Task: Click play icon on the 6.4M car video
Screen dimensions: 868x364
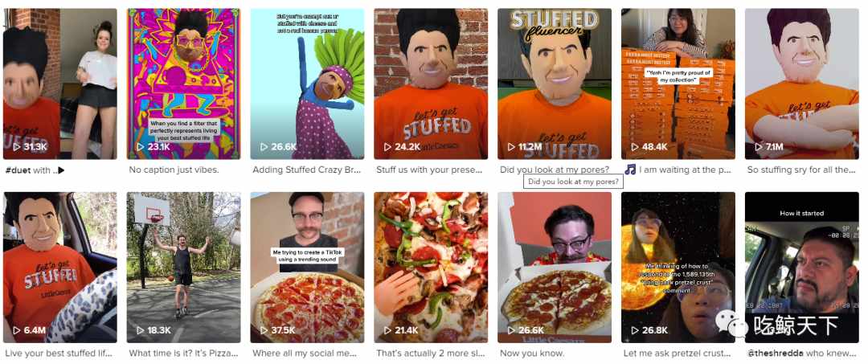Action: coord(17,330)
